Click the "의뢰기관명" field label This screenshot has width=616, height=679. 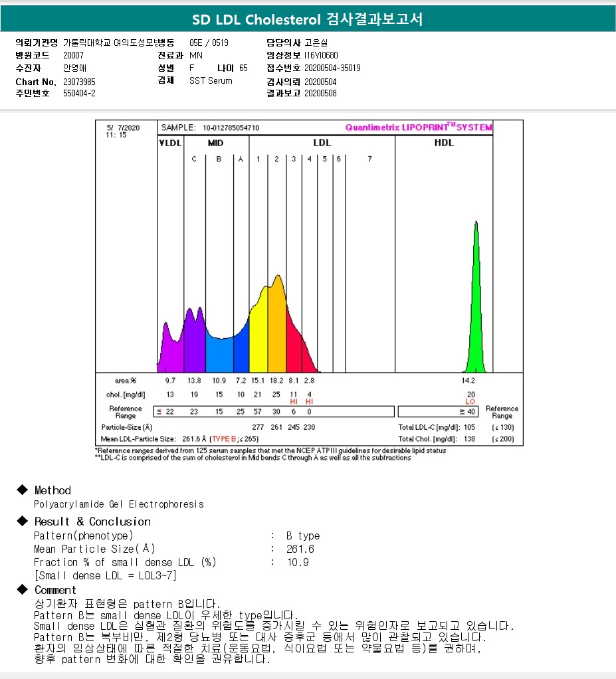click(37, 43)
